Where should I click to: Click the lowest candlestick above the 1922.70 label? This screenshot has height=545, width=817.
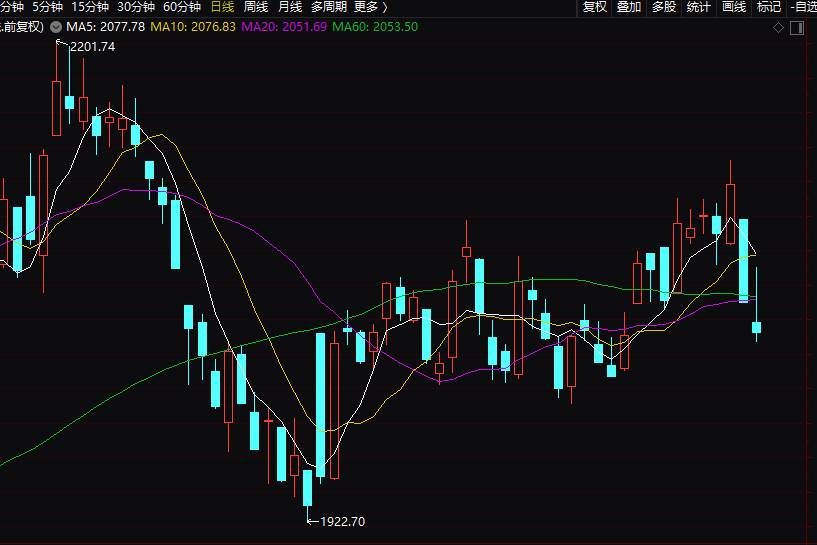pyautogui.click(x=307, y=488)
